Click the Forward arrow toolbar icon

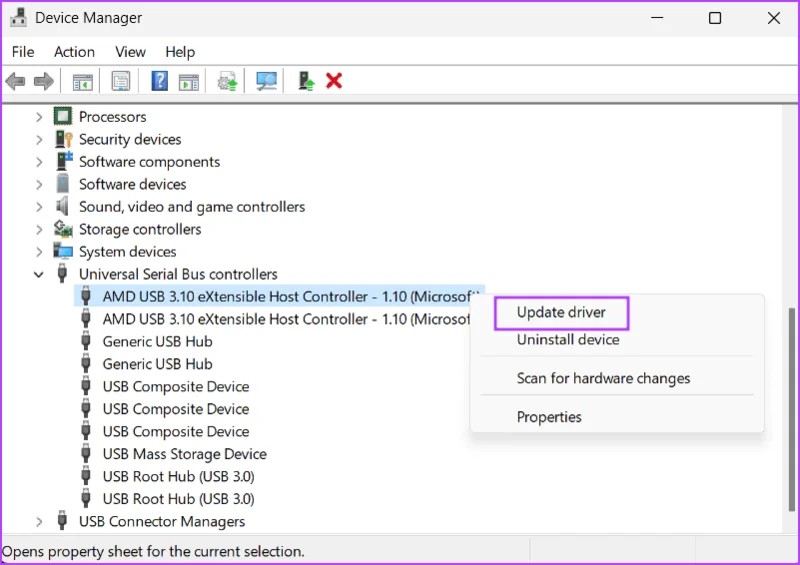(43, 81)
